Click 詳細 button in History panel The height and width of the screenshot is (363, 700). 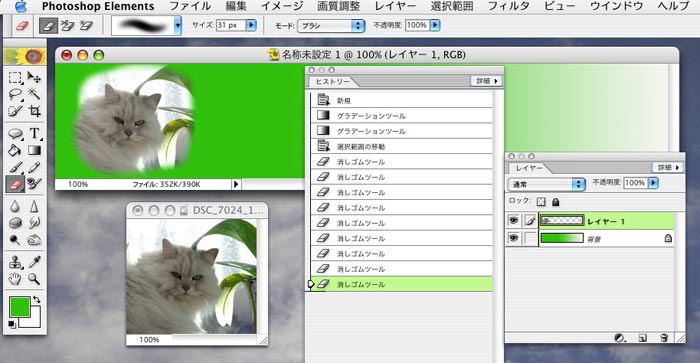[x=487, y=81]
